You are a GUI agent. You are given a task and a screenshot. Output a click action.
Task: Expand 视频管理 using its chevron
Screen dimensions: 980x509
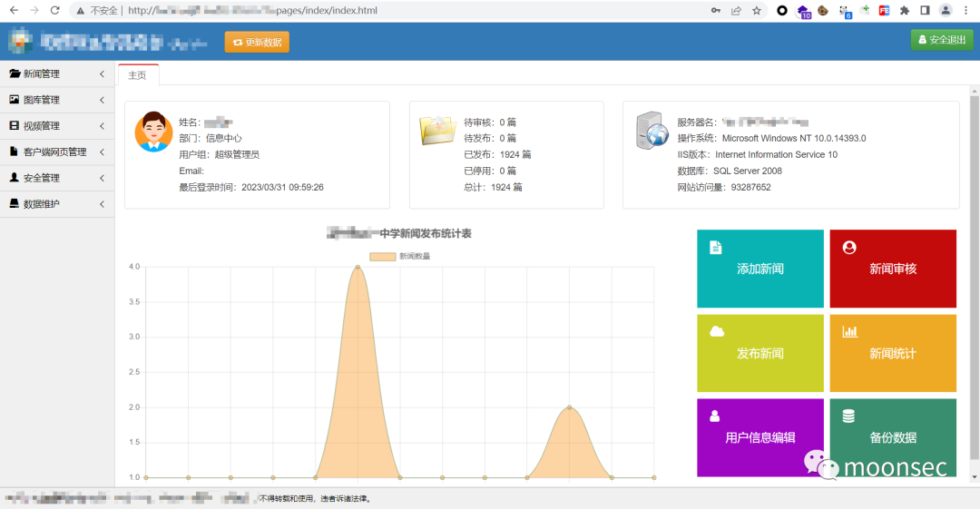102,126
